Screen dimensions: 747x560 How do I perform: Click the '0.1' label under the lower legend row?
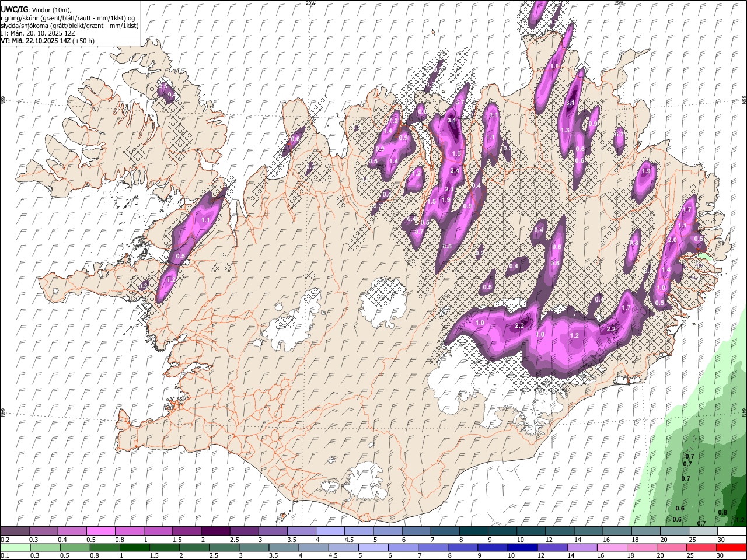(x=5, y=556)
